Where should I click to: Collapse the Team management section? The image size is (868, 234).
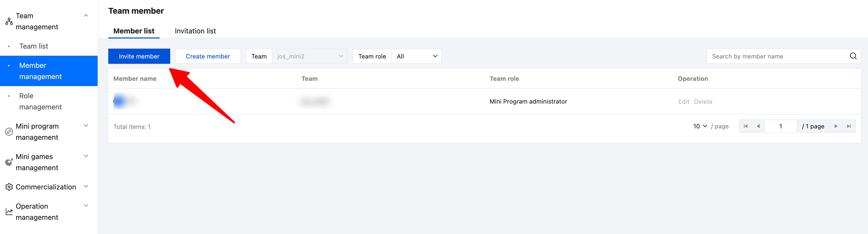point(86,15)
